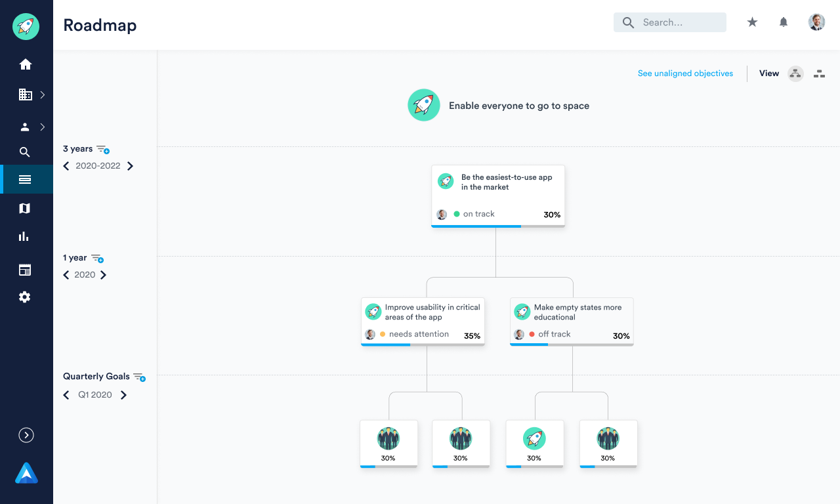
Task: Click progress bar of Improve usability card
Action: pyautogui.click(x=423, y=345)
